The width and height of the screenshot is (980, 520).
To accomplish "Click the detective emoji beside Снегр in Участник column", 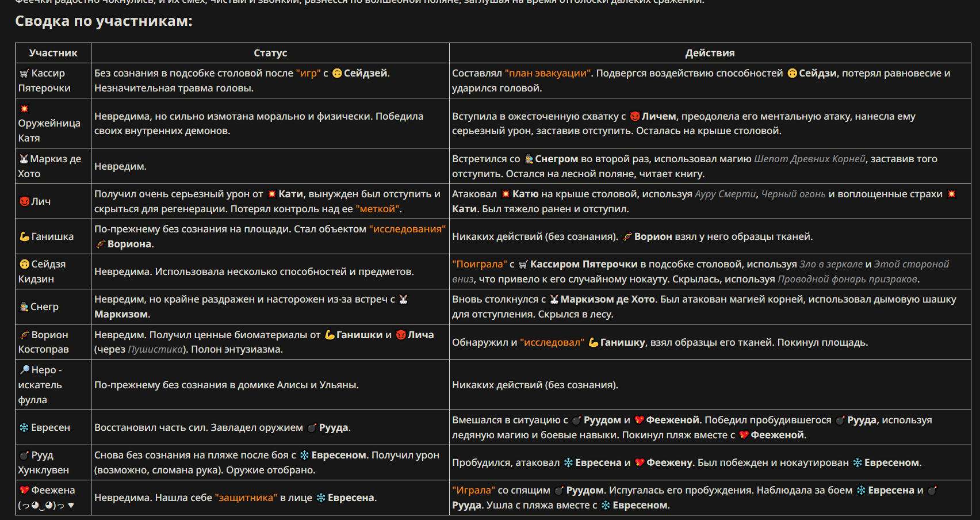I will tap(24, 307).
